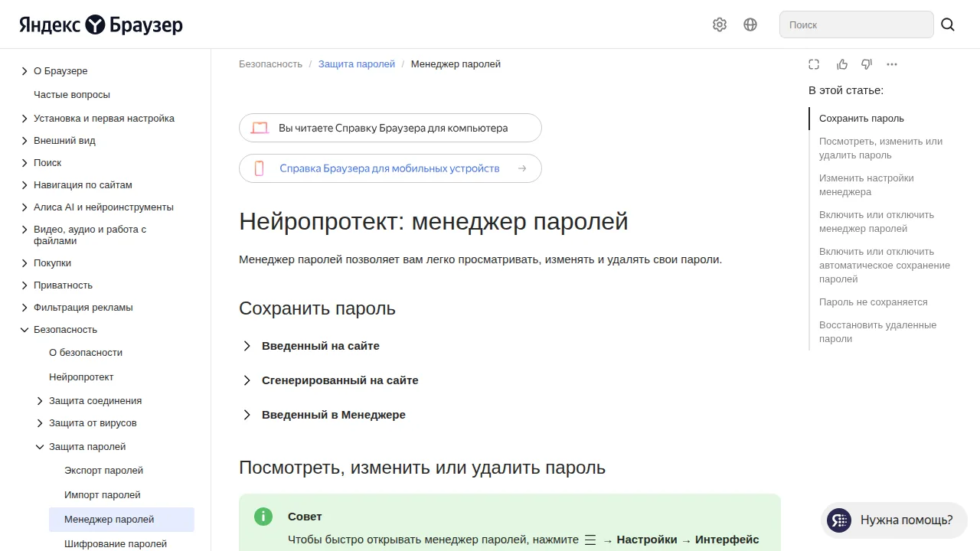The width and height of the screenshot is (980, 551).
Task: Open 'Шифрование паролей' sidebar page
Action: (x=116, y=544)
